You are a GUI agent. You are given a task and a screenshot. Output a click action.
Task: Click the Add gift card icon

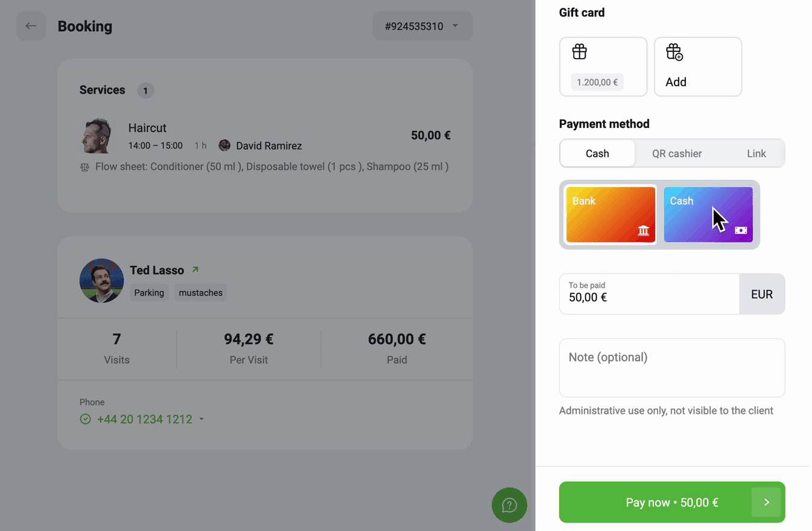[674, 52]
